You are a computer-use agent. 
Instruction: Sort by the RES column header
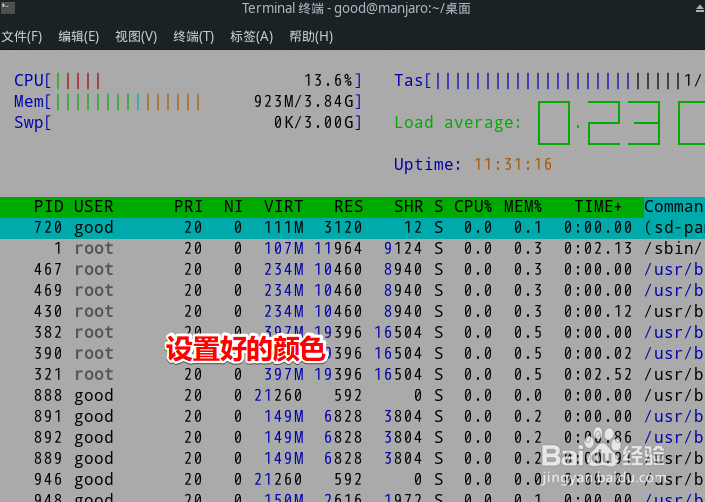pos(348,207)
